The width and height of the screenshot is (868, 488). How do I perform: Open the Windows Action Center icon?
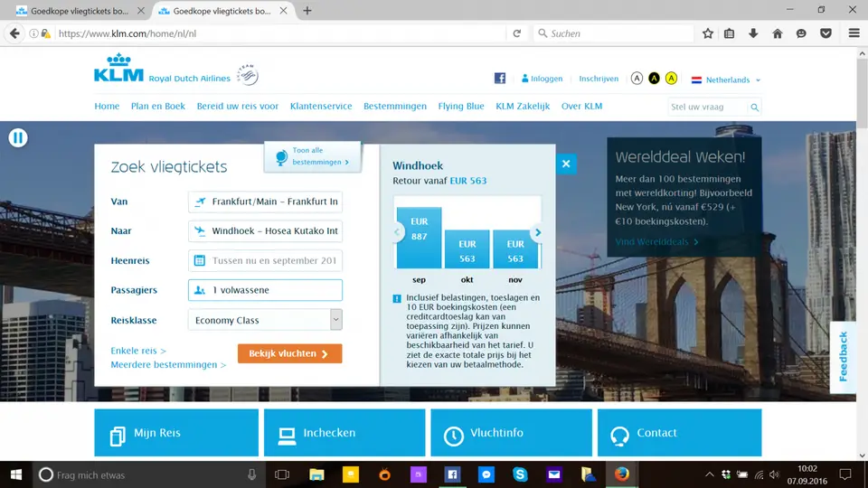point(845,474)
